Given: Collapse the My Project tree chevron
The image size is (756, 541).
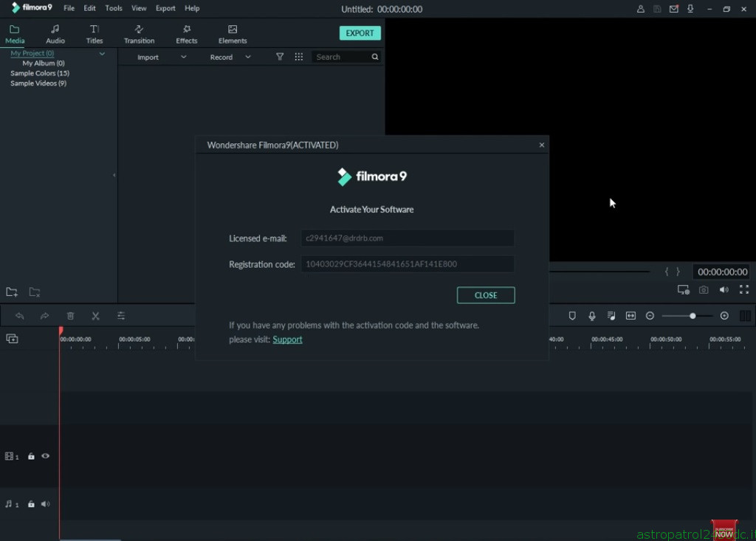Looking at the screenshot, I should pos(102,54).
